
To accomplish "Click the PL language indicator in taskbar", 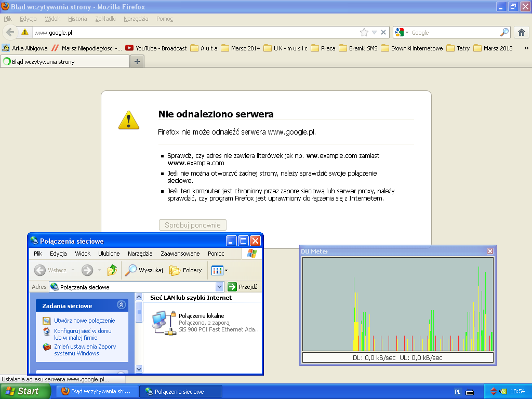I will 457,392.
